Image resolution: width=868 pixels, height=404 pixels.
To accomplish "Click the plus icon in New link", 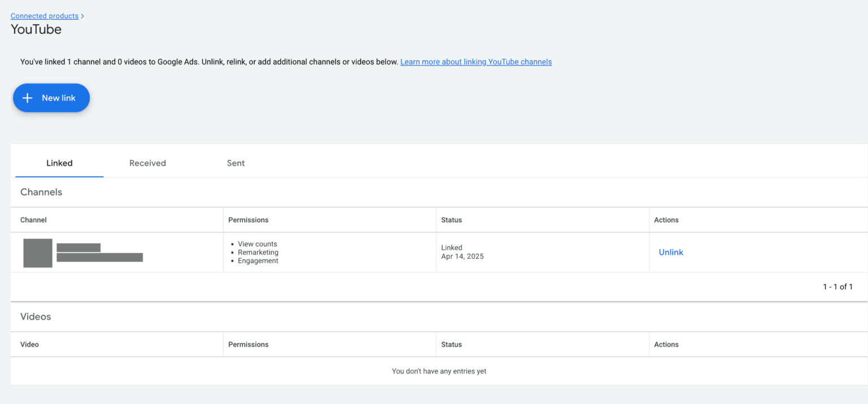I will pos(27,98).
